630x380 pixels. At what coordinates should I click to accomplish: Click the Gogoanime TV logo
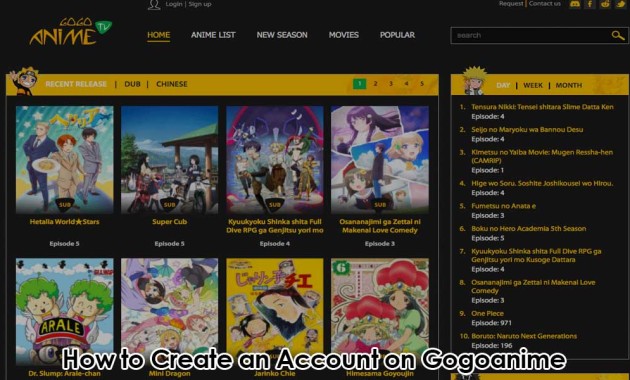[71, 31]
